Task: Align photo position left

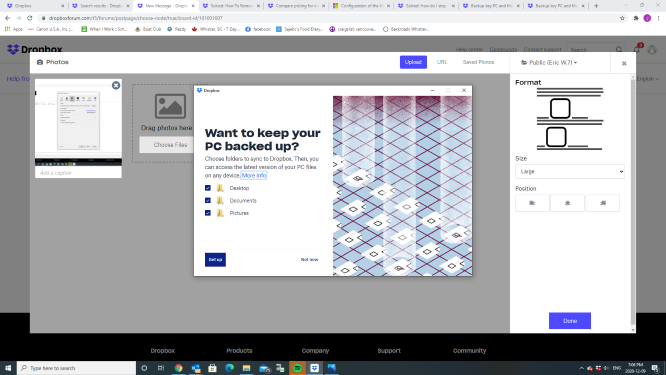Action: [532, 203]
